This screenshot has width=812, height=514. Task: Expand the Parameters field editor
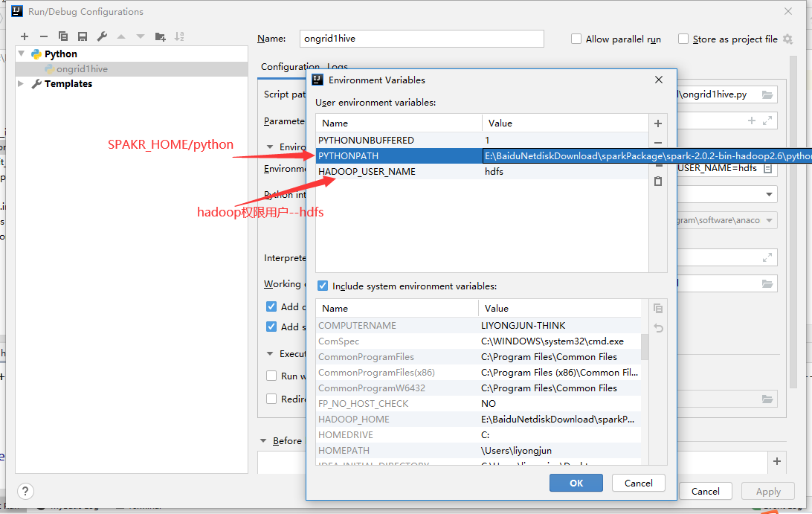(x=767, y=121)
